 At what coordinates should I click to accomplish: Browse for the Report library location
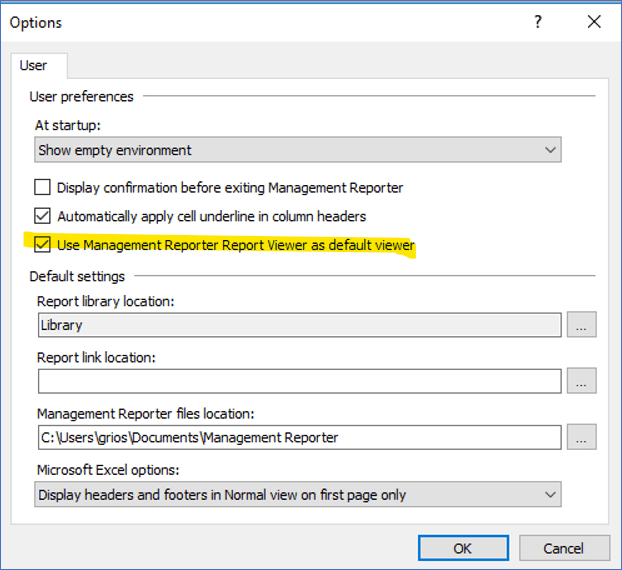[581, 325]
